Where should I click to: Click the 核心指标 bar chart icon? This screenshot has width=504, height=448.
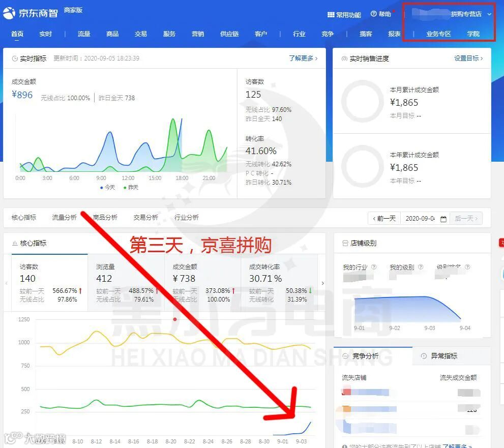point(15,243)
